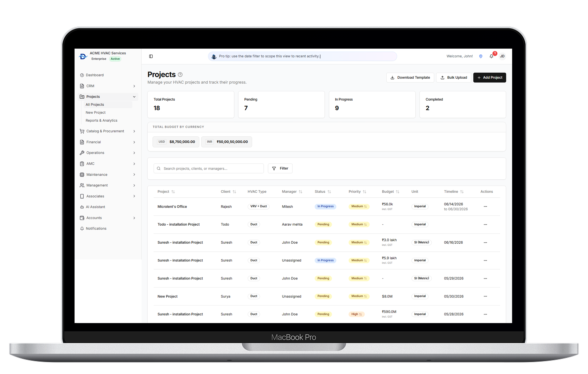Open the Microlent's Office project name
This screenshot has height=374, width=588.
(172, 207)
